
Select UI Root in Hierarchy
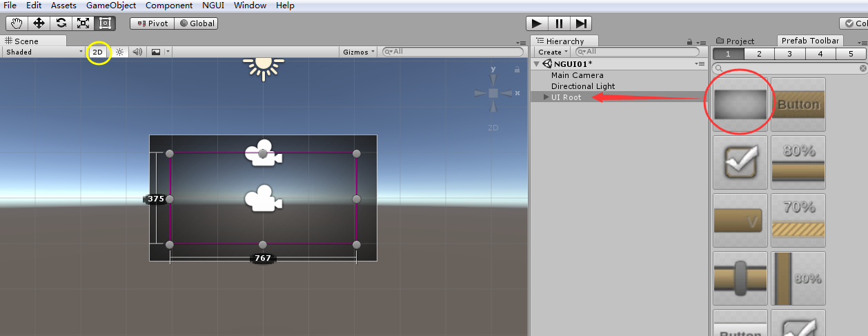pos(566,97)
